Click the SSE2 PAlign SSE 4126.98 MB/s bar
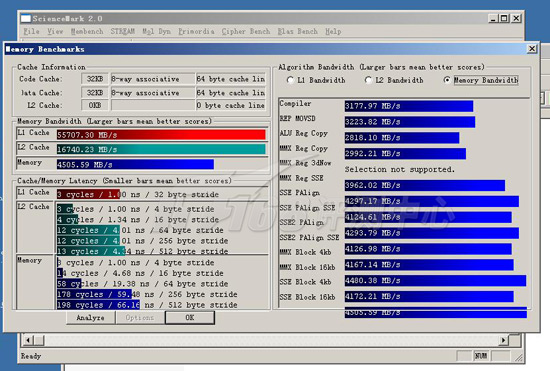The height and width of the screenshot is (371, 550). pyautogui.click(x=428, y=249)
